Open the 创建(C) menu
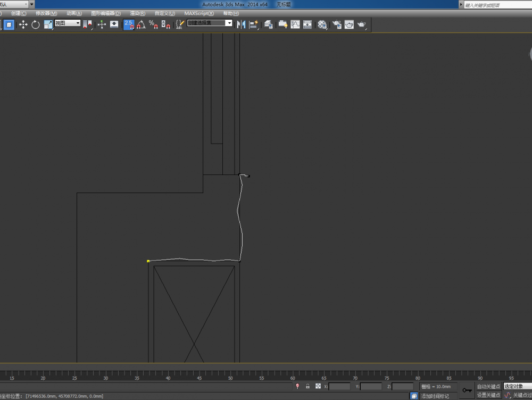 tap(19, 13)
